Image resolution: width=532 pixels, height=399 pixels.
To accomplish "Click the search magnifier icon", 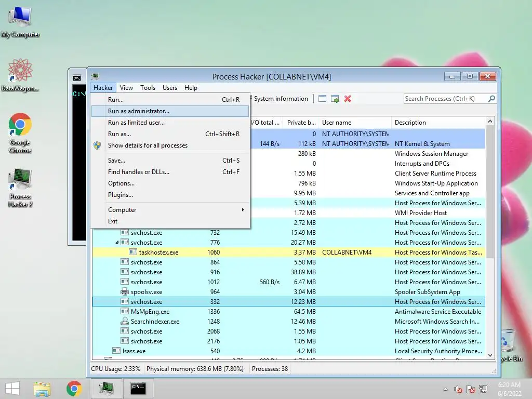I will [491, 99].
